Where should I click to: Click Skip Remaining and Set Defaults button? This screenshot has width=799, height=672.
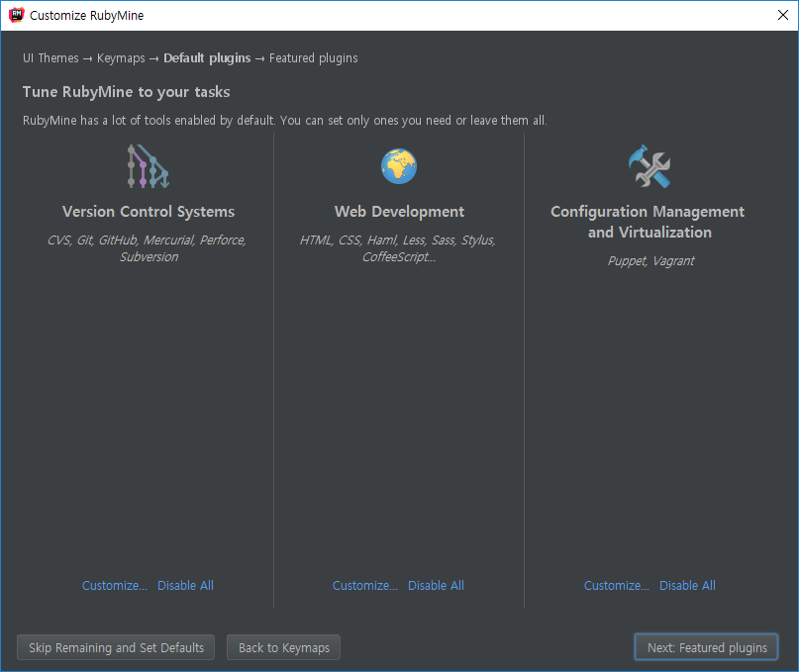click(116, 647)
